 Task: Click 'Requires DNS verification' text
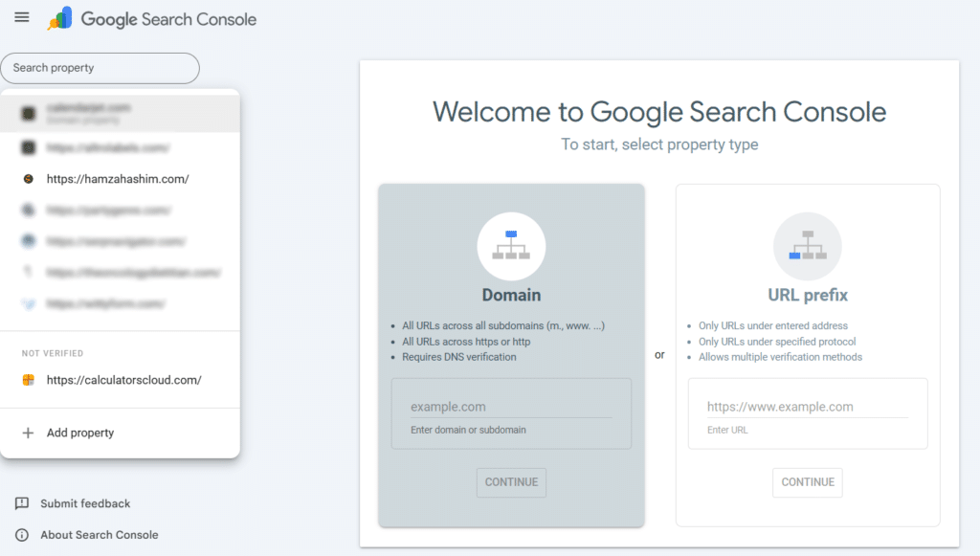pos(459,357)
